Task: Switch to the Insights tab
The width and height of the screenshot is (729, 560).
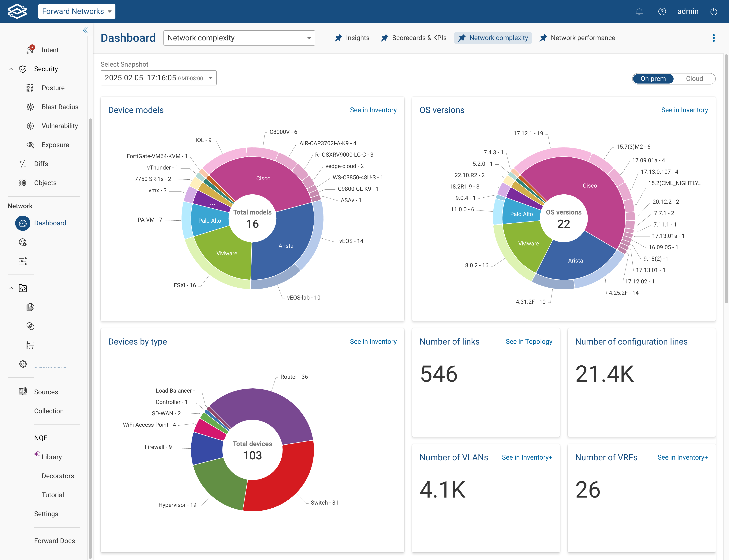Action: tap(357, 38)
